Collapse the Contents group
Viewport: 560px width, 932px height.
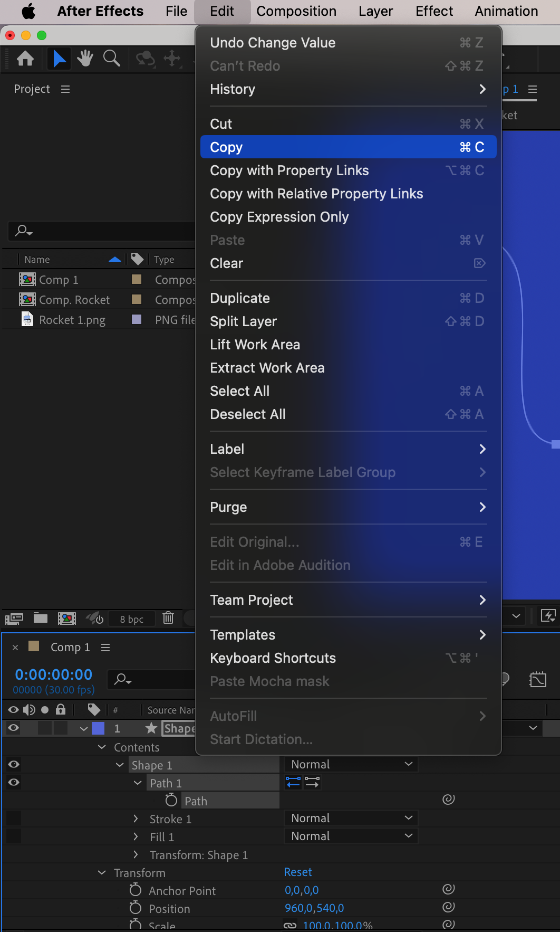pyautogui.click(x=102, y=747)
